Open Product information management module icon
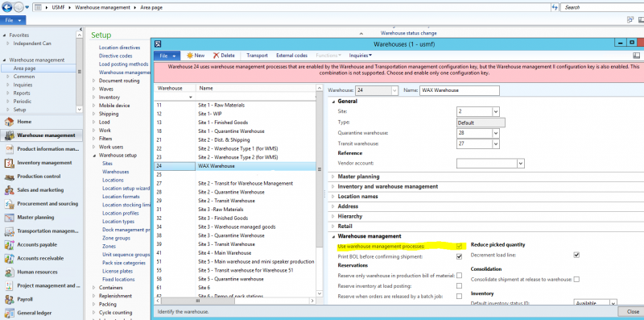This screenshot has width=644, height=320. coord(9,149)
